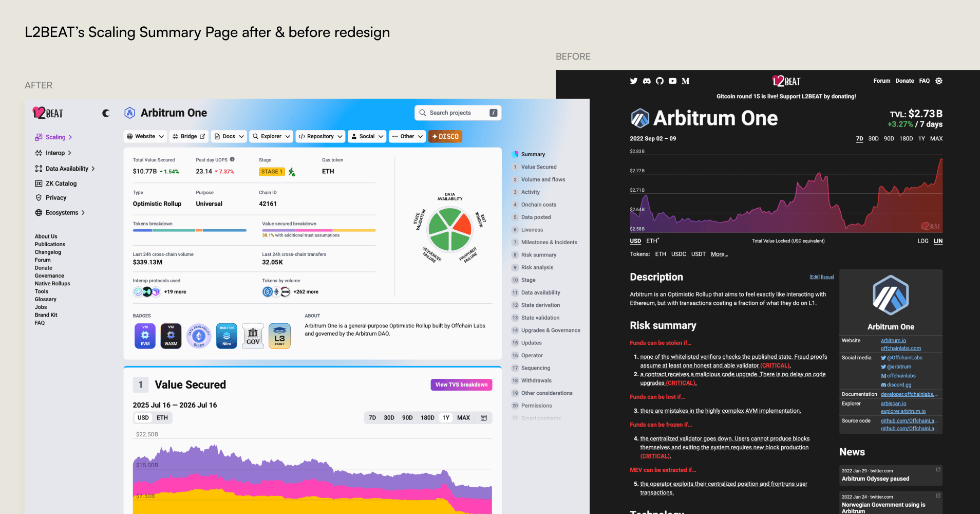Viewport: 980px width, 514px height.
Task: Click the L2BEAT logo in the AFTER sidebar
Action: click(48, 113)
